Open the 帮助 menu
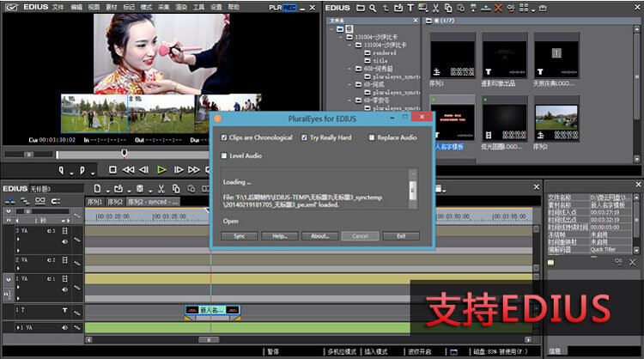644x359 pixels. click(234, 8)
